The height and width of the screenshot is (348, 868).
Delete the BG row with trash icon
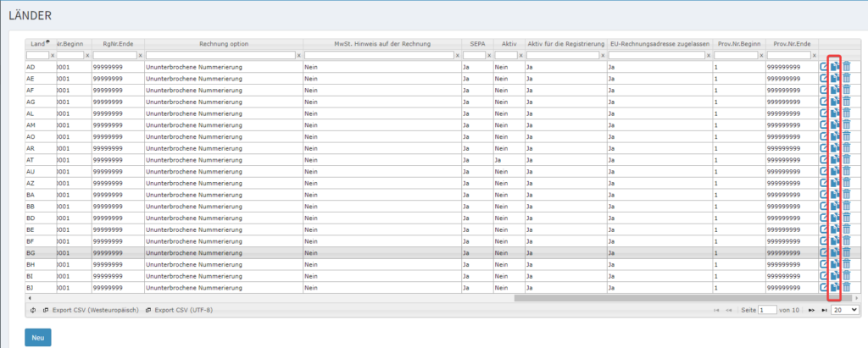(x=846, y=252)
